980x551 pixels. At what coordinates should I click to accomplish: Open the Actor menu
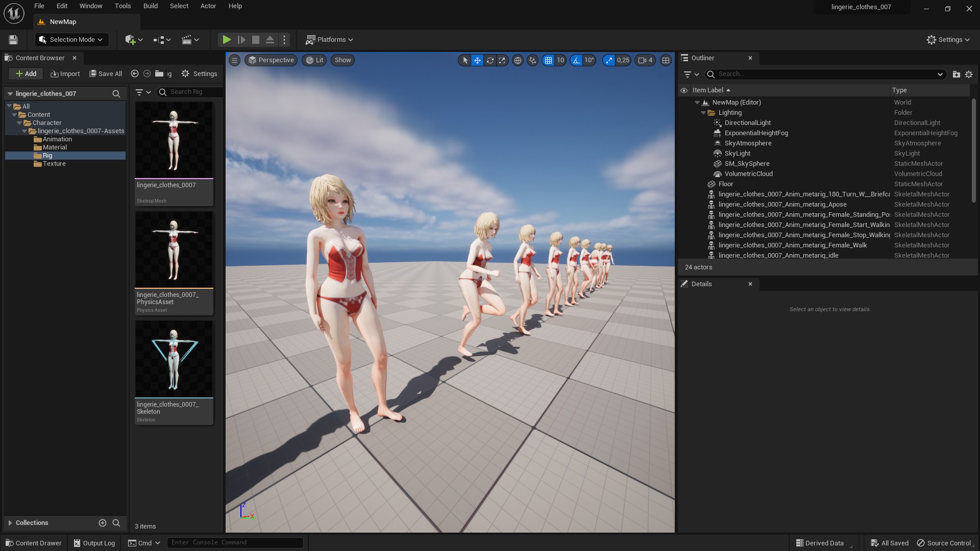(x=208, y=6)
